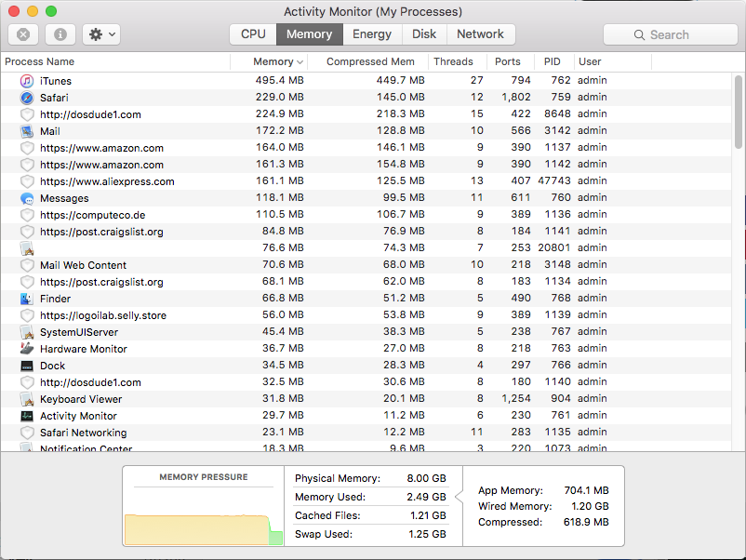The image size is (746, 560).
Task: Switch to the Disk tab
Action: 424,34
